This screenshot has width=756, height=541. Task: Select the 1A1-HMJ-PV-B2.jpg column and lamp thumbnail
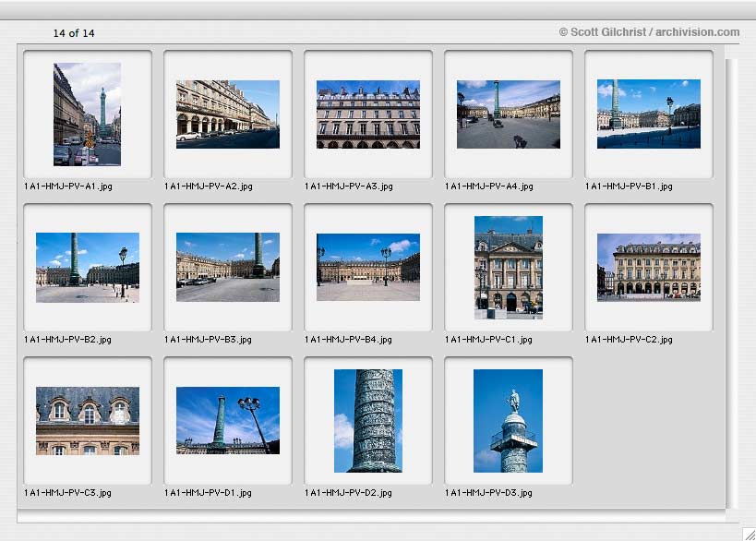[88, 268]
